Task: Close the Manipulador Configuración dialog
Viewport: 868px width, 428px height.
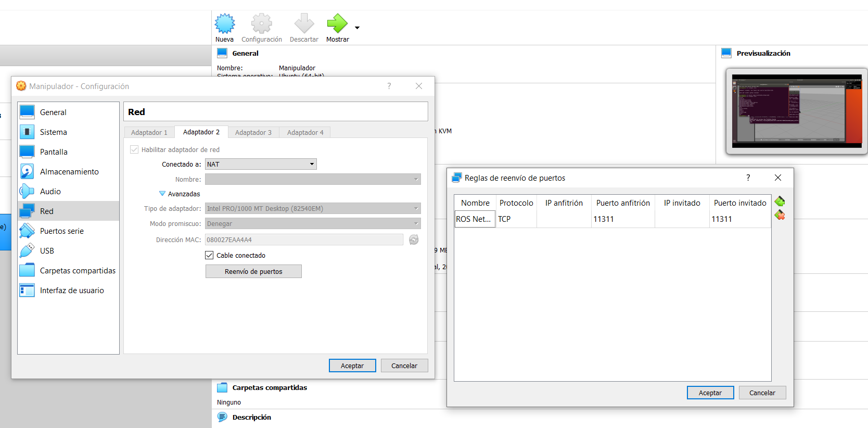Action: (419, 86)
